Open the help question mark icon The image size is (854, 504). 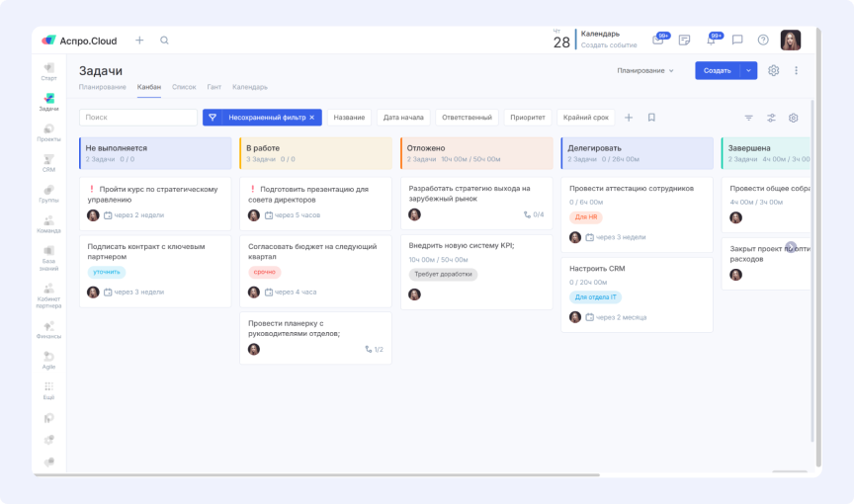(x=763, y=41)
